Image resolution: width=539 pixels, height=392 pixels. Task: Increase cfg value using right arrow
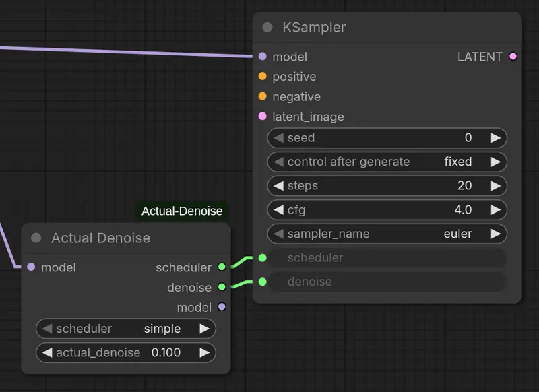point(495,210)
